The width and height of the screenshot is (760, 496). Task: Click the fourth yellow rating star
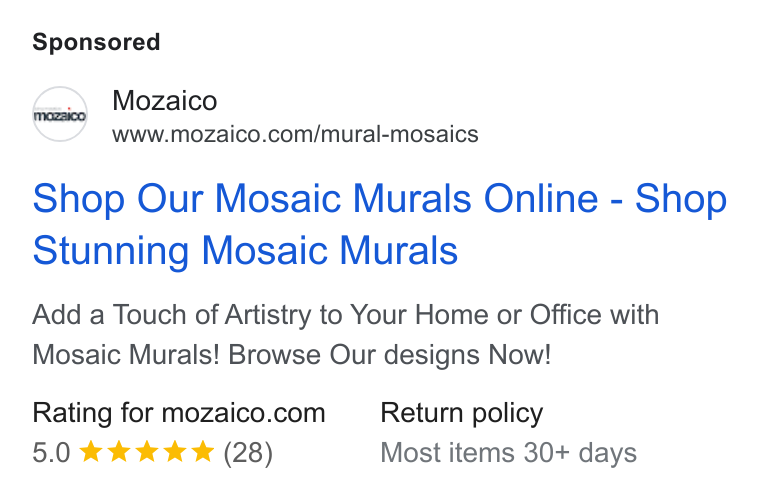click(x=174, y=452)
